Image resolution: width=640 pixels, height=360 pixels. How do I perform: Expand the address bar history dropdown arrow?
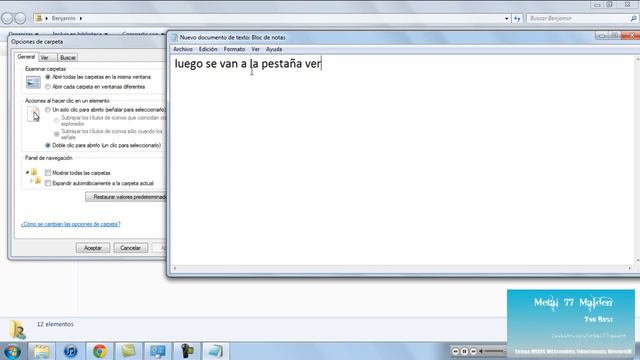coord(507,18)
